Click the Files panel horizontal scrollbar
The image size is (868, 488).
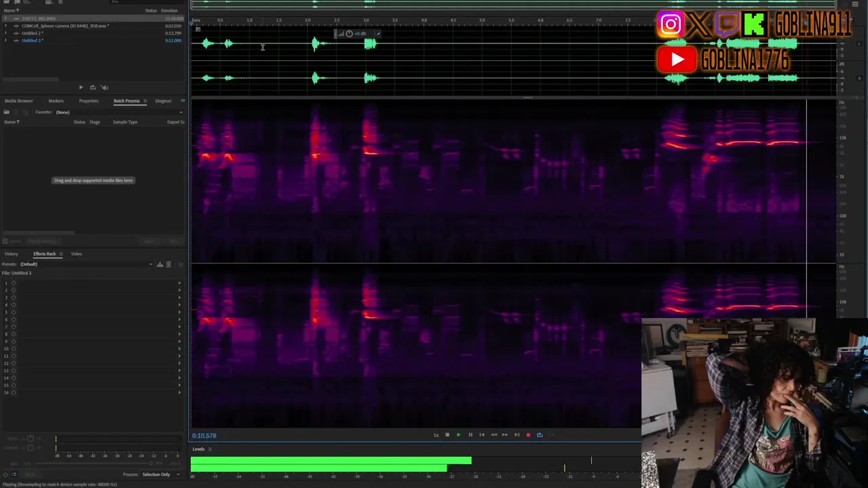pyautogui.click(x=30, y=80)
